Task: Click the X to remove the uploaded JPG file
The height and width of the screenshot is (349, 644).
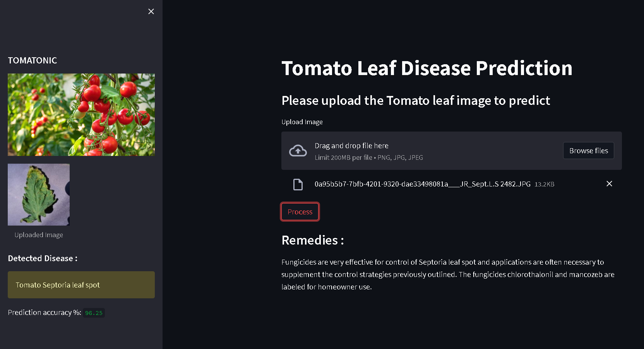Action: click(x=610, y=184)
